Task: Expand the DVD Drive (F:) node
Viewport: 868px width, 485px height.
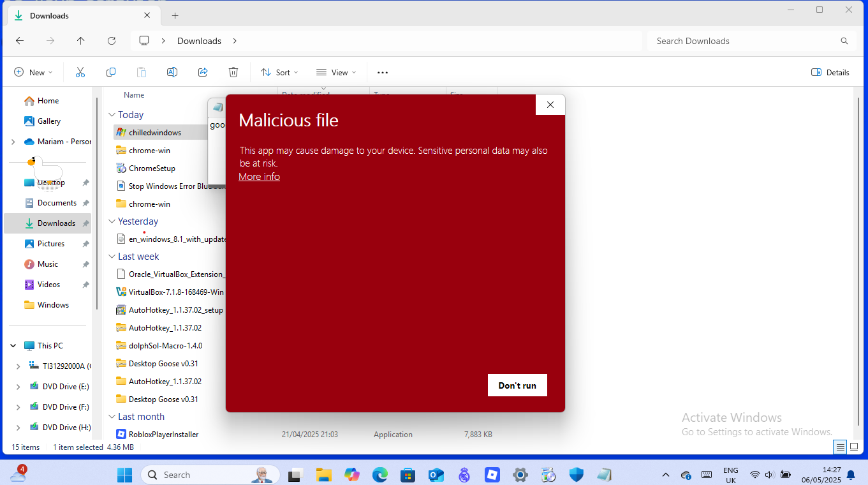Action: click(x=18, y=407)
